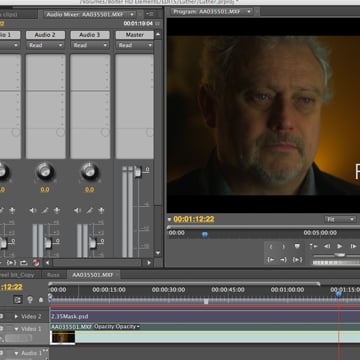Click the Program monitor timecode 00:01:12:22
360x360 pixels.
click(194, 219)
